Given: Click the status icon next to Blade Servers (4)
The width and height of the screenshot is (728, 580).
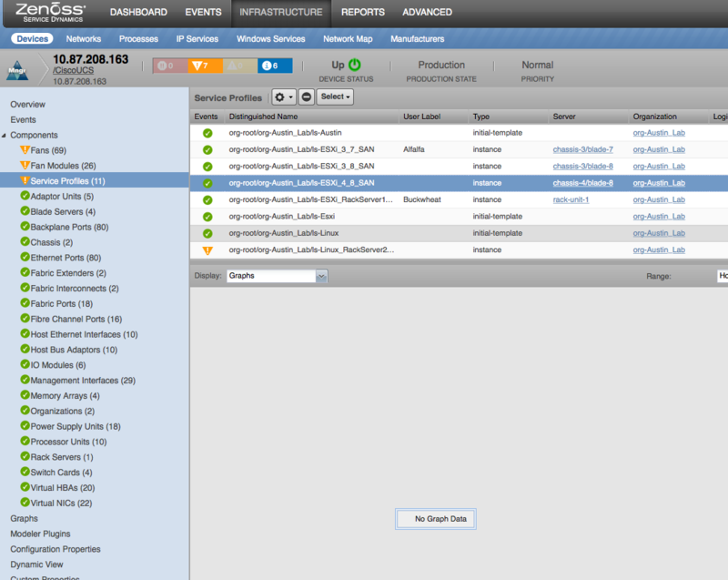Looking at the screenshot, I should pos(25,211).
